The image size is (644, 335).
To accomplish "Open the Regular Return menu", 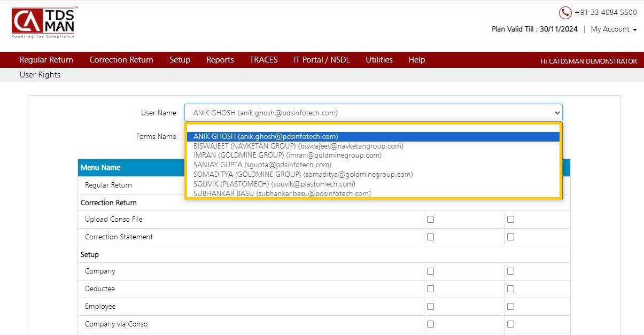I will click(46, 60).
